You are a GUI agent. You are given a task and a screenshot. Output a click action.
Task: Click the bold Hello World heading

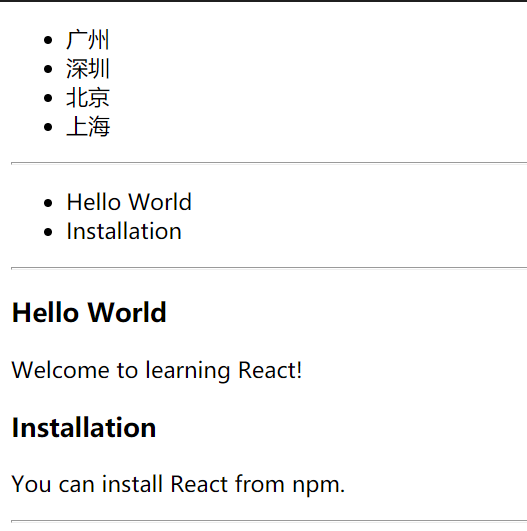89,312
